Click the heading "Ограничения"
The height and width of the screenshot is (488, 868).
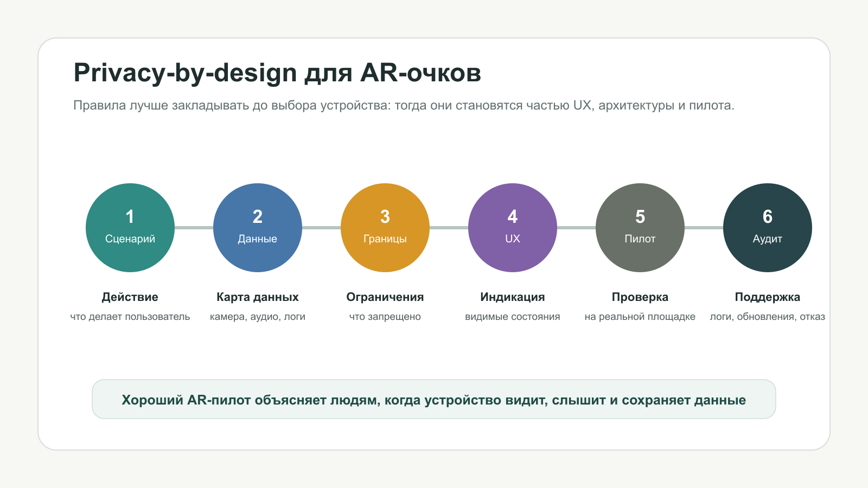pyautogui.click(x=385, y=297)
